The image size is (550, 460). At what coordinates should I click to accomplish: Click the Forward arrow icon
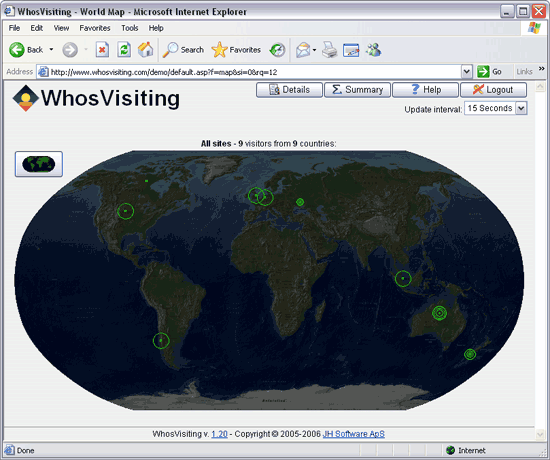[70, 50]
